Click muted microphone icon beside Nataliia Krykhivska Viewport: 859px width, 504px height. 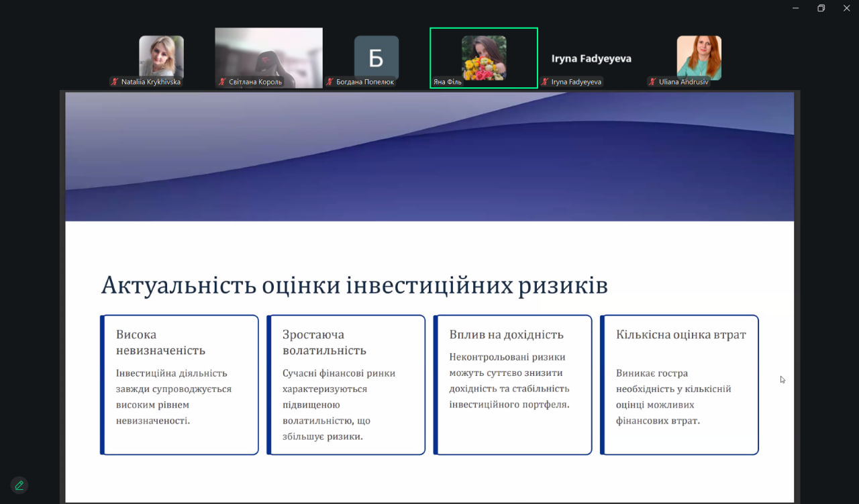pos(115,82)
